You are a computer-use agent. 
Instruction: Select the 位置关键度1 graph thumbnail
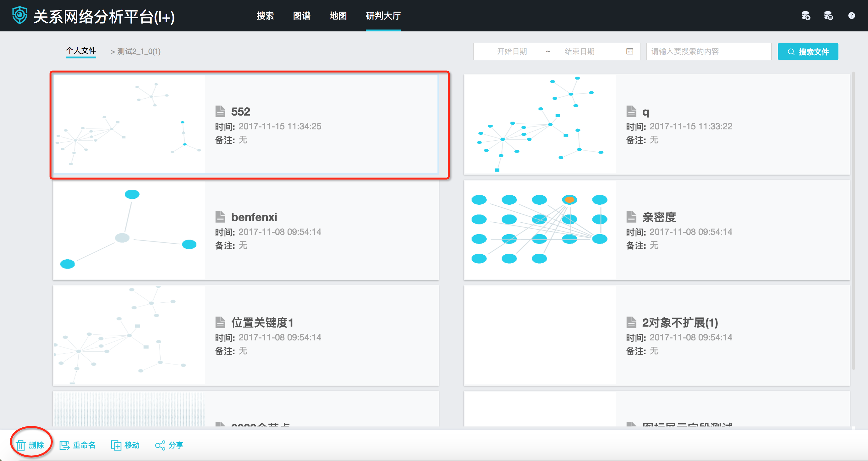(129, 335)
